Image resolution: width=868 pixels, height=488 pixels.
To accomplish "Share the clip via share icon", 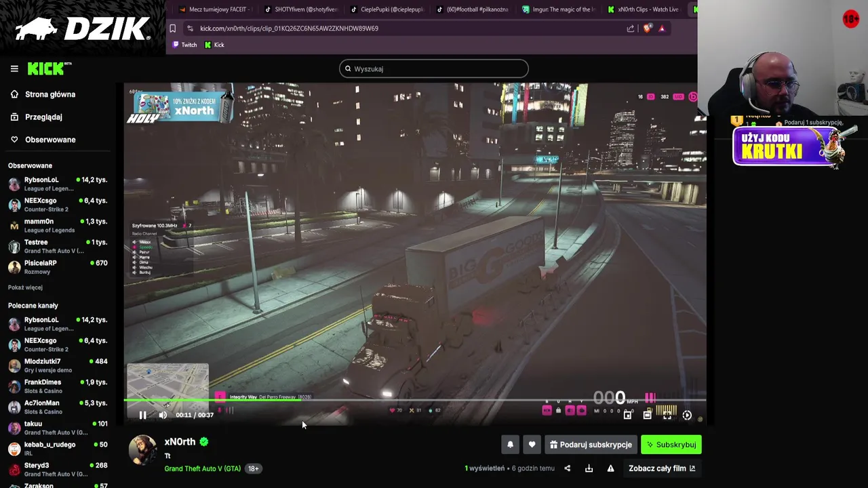I will click(568, 468).
